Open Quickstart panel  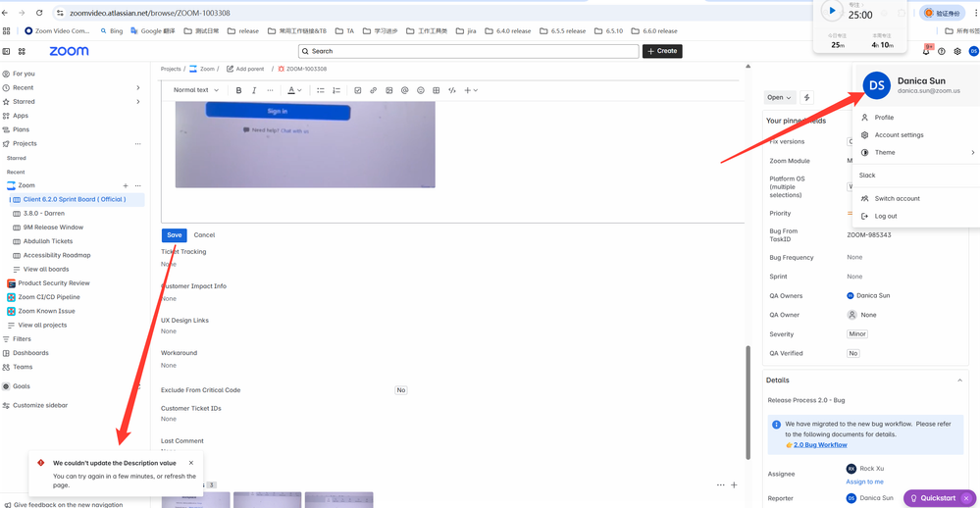[x=933, y=498]
